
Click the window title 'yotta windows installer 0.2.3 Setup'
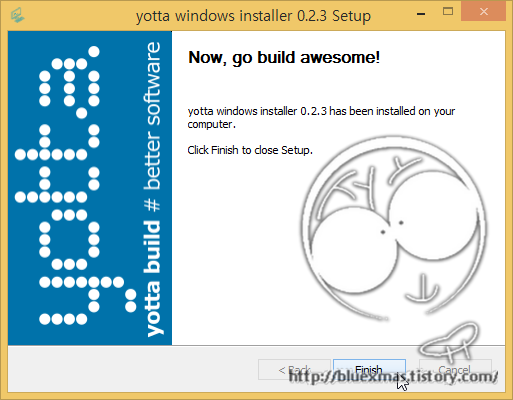tap(253, 16)
